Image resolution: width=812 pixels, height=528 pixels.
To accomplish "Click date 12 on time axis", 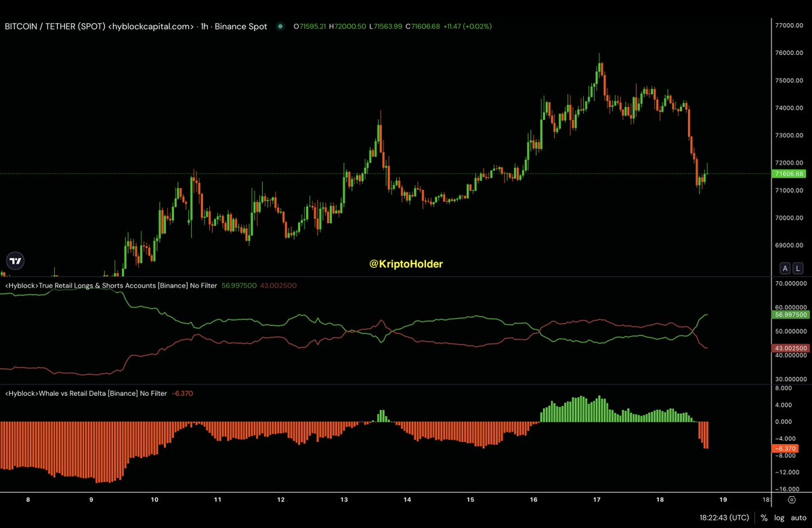I will coord(280,500).
